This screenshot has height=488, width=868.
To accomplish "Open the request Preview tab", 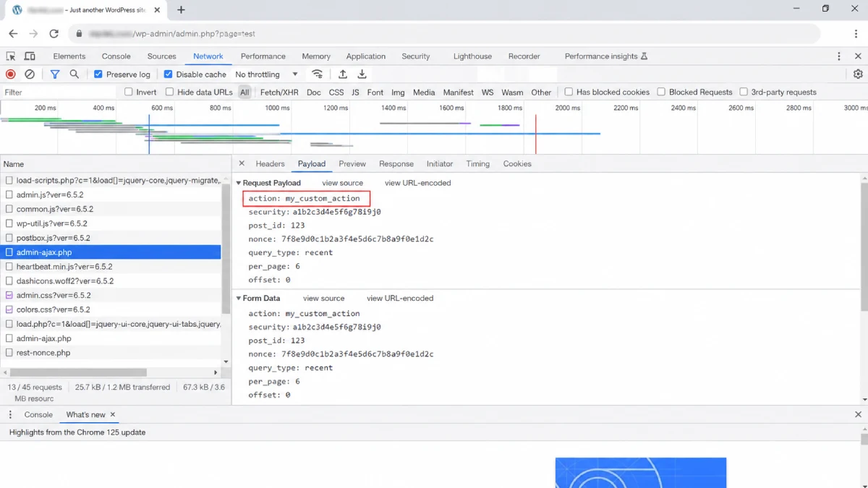I will (352, 163).
